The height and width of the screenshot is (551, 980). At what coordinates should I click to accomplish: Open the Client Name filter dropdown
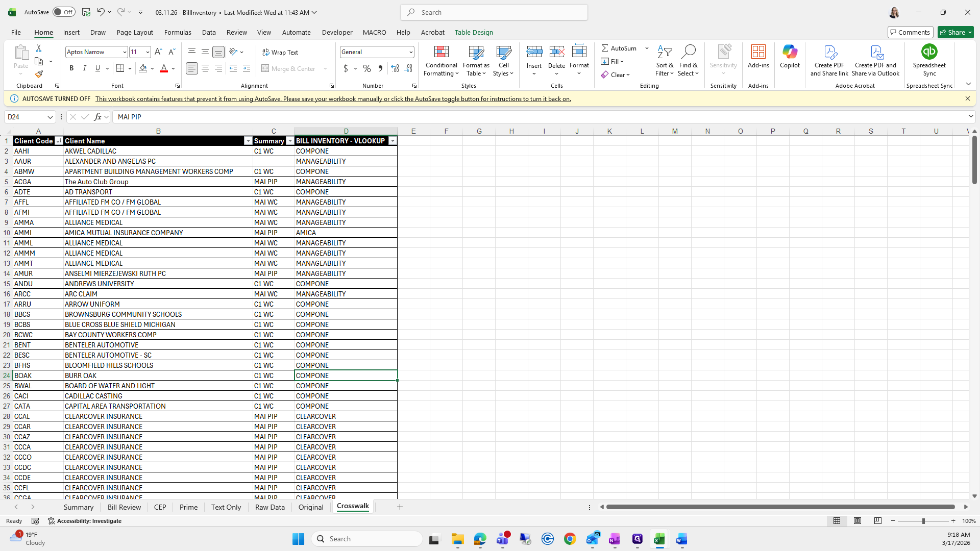coord(248,141)
